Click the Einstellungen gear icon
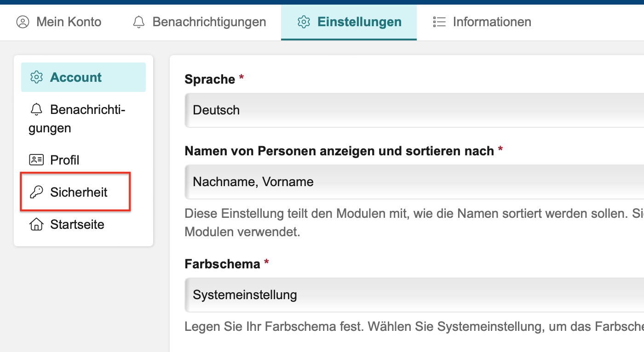Viewport: 644px width, 352px height. pyautogui.click(x=304, y=22)
